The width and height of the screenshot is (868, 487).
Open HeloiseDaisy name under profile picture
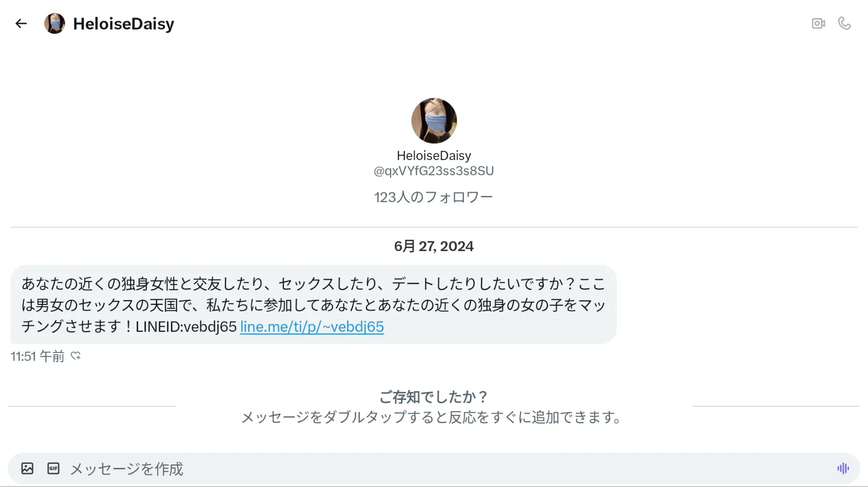(434, 156)
